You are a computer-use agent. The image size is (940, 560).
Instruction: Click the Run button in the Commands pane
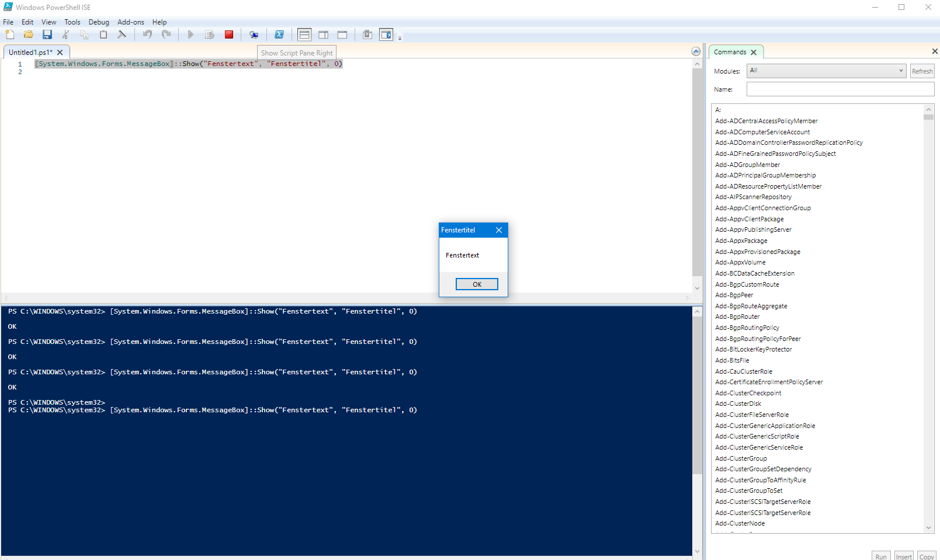point(881,556)
